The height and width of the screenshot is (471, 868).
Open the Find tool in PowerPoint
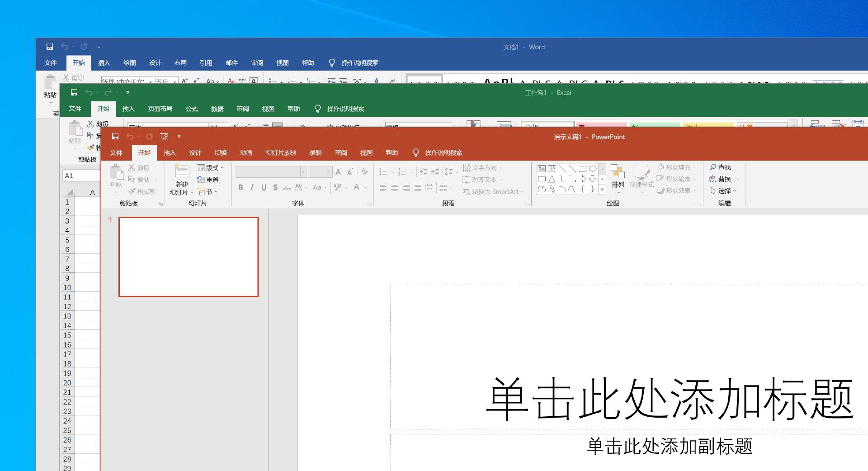(x=722, y=167)
